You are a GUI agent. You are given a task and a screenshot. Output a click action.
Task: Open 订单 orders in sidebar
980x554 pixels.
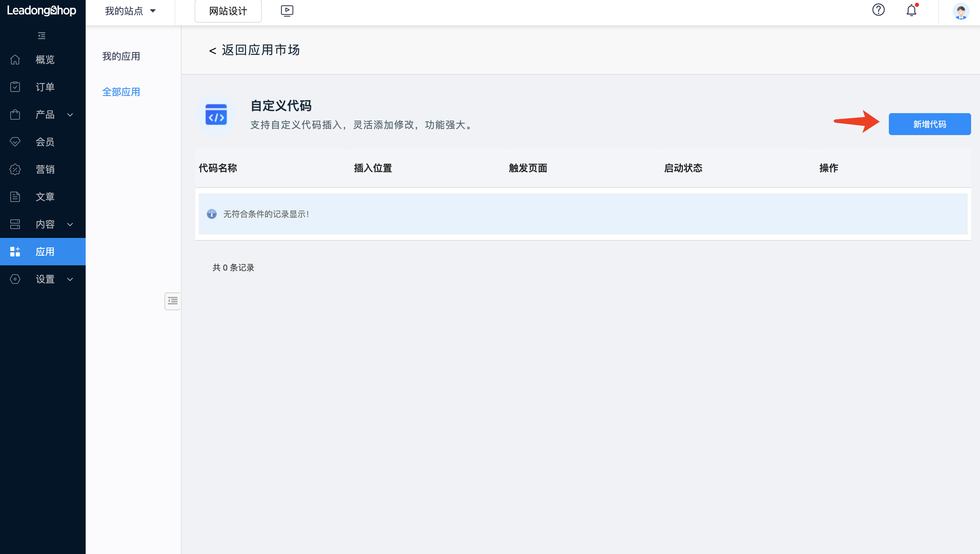click(45, 87)
